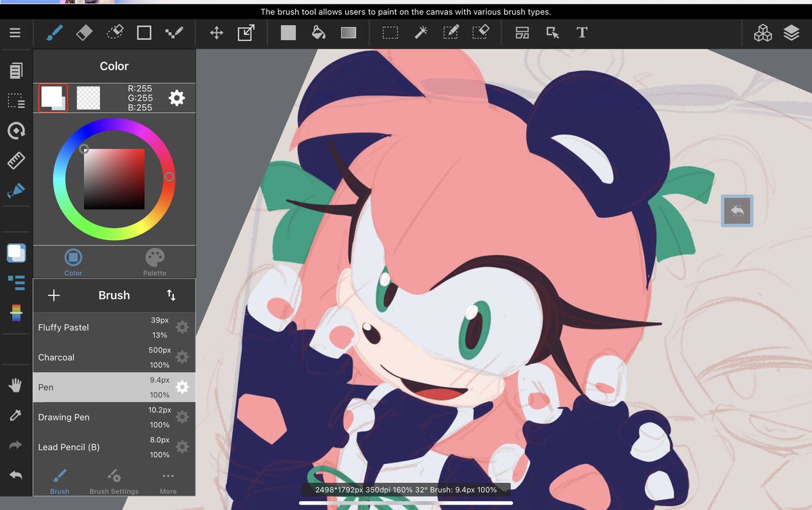Image resolution: width=812 pixels, height=510 pixels.
Task: Switch to the Color tab
Action: coord(73,262)
